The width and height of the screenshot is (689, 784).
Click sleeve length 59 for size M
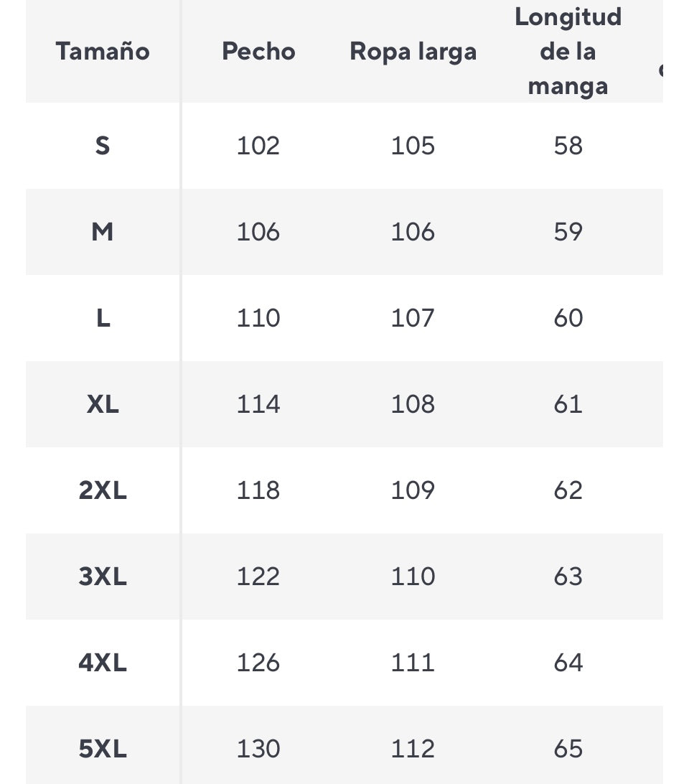pyautogui.click(x=568, y=231)
